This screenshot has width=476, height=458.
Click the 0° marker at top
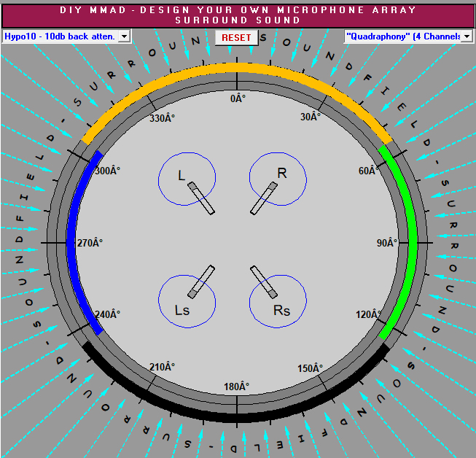238,98
